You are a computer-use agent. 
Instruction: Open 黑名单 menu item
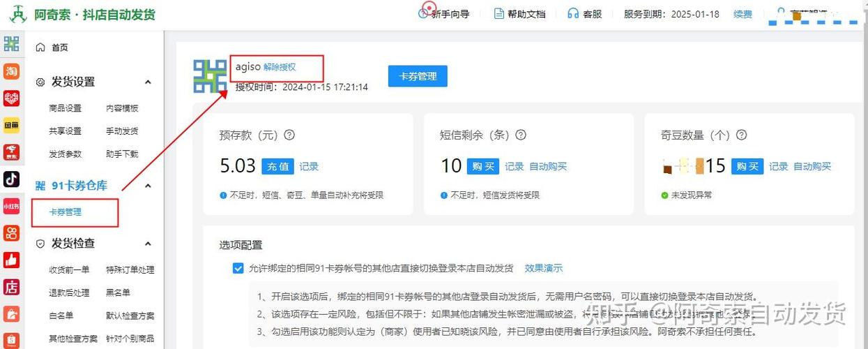(118, 293)
